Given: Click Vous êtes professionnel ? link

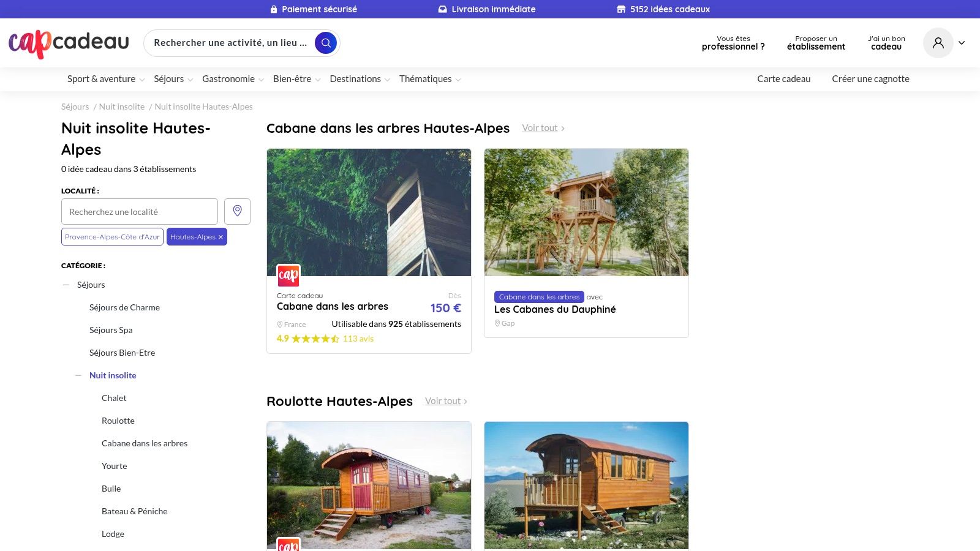Looking at the screenshot, I should 733,43.
